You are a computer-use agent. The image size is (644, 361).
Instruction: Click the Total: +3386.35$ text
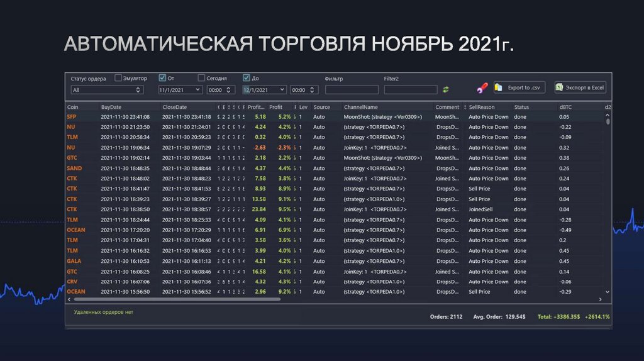coord(558,316)
